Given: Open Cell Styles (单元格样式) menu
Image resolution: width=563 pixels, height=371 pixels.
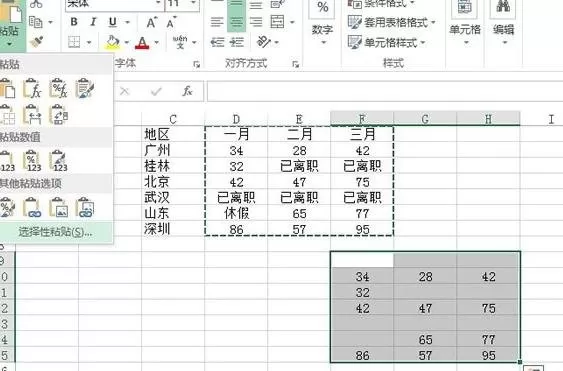Looking at the screenshot, I should (386, 42).
